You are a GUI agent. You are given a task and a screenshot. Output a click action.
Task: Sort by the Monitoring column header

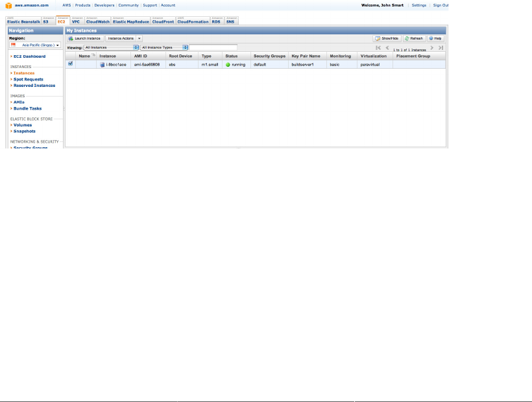[341, 56]
